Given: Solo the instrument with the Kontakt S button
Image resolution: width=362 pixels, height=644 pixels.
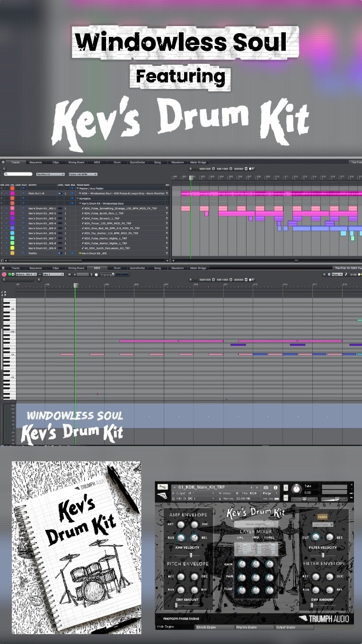Looking at the screenshot, I should tap(286, 488).
